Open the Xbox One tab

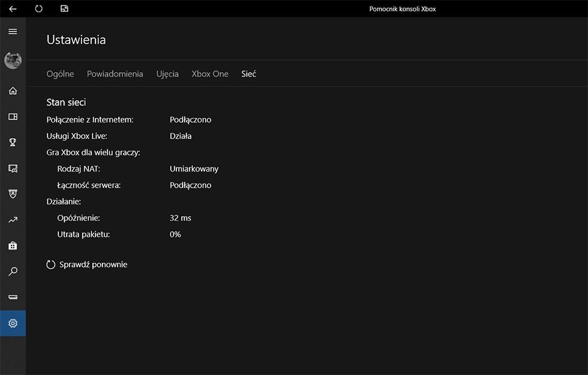tap(210, 74)
